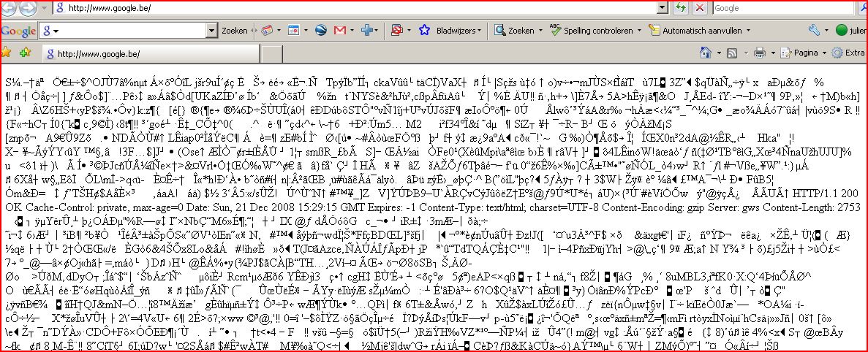The image size is (868, 352).
Task: Select the http://www.google.be/ tab
Action: tap(151, 53)
